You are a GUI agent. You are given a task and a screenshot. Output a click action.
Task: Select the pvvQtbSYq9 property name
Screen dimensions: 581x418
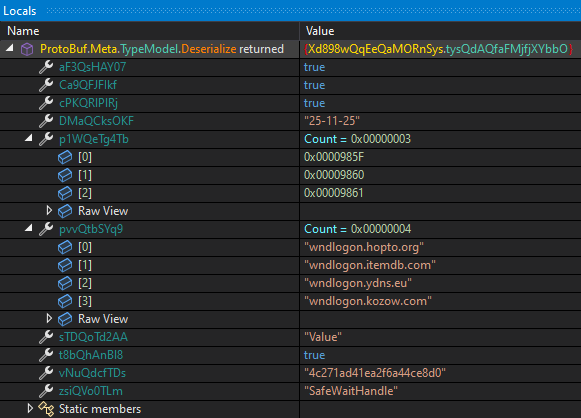point(91,229)
